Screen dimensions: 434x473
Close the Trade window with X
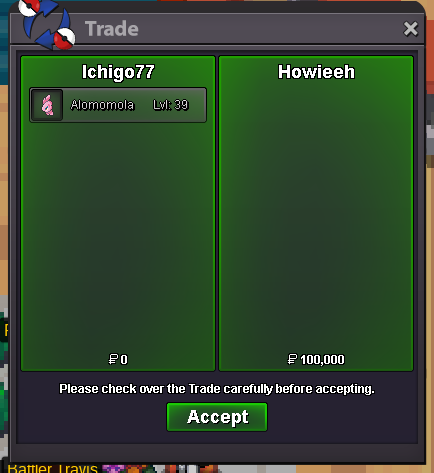(410, 29)
